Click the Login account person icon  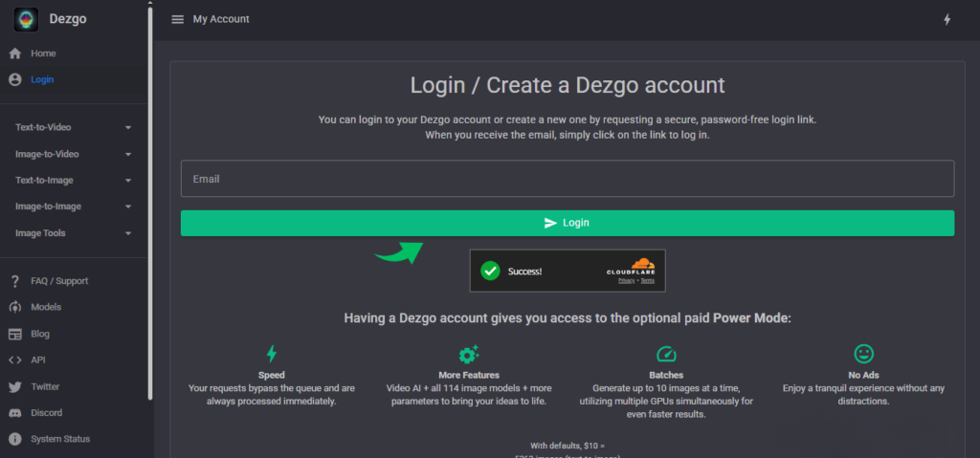15,80
